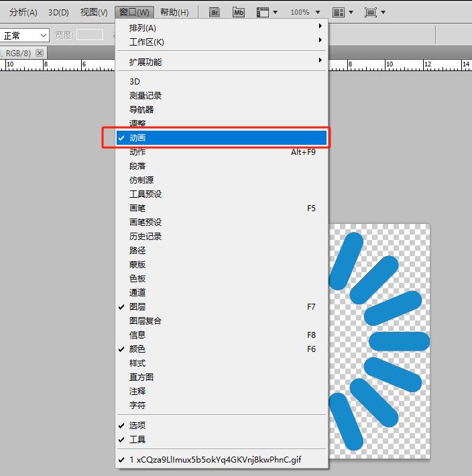Screen dimensions: 472x476
Task: Expand the 排列(A) submenu
Action: click(x=221, y=27)
